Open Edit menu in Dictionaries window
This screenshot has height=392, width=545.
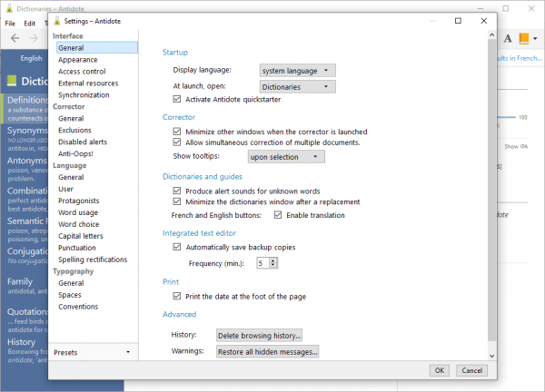[30, 24]
